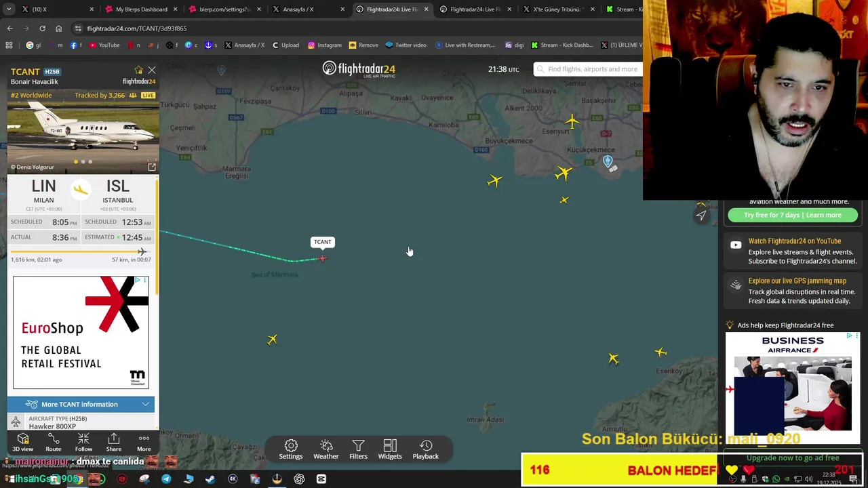Viewport: 868px width, 488px height.
Task: Click the flight progress bar
Action: [x=81, y=251]
